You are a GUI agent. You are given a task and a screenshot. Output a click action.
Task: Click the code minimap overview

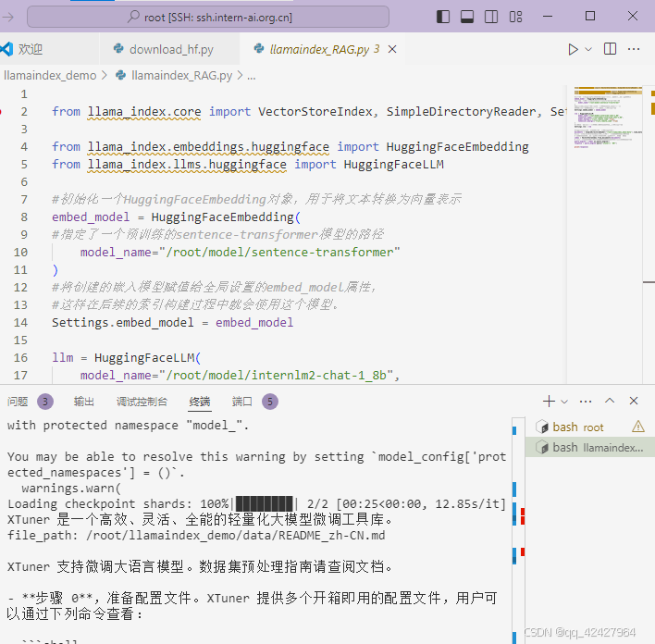click(x=608, y=117)
